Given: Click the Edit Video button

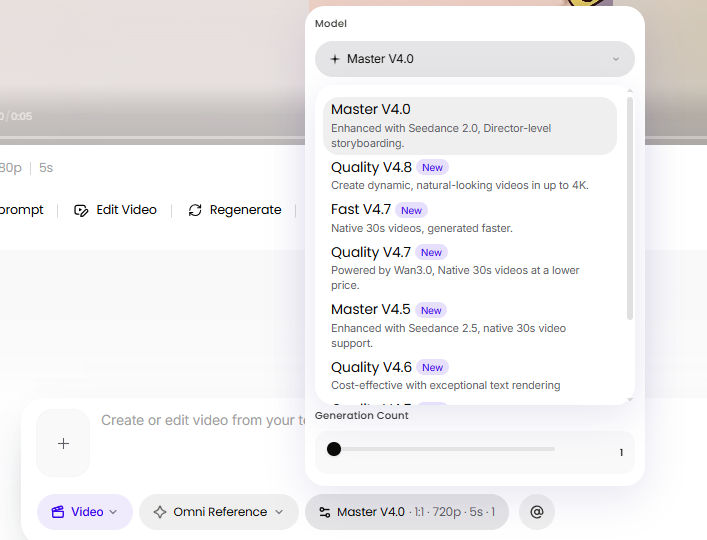Looking at the screenshot, I should (x=115, y=210).
